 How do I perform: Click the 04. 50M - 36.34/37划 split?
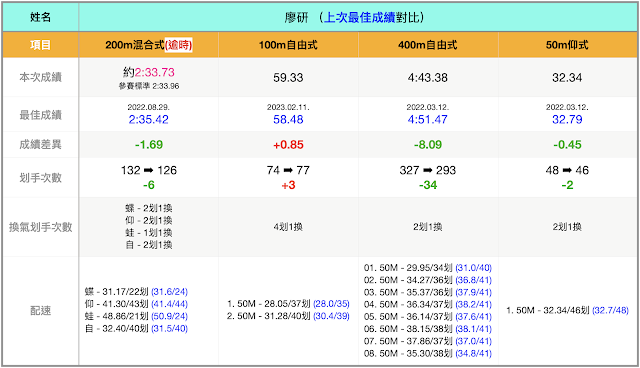pyautogui.click(x=428, y=305)
